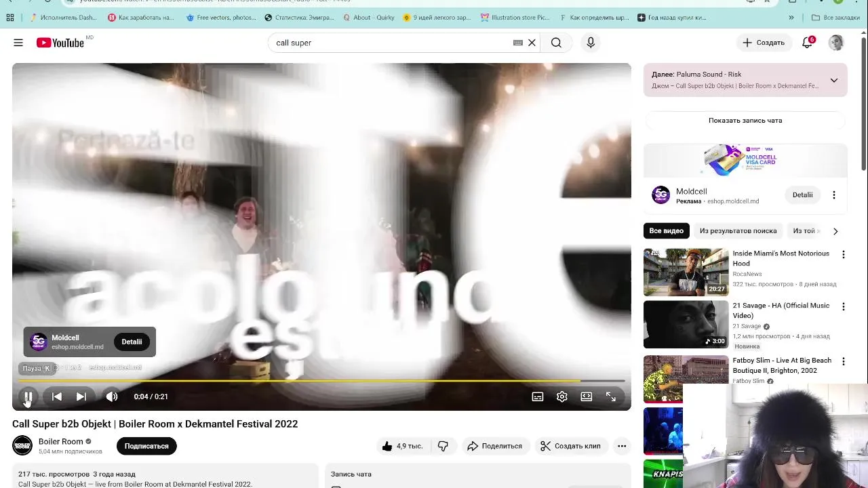Open the Boiler Room channel name link
Image resolution: width=868 pixels, height=488 pixels.
(60, 441)
